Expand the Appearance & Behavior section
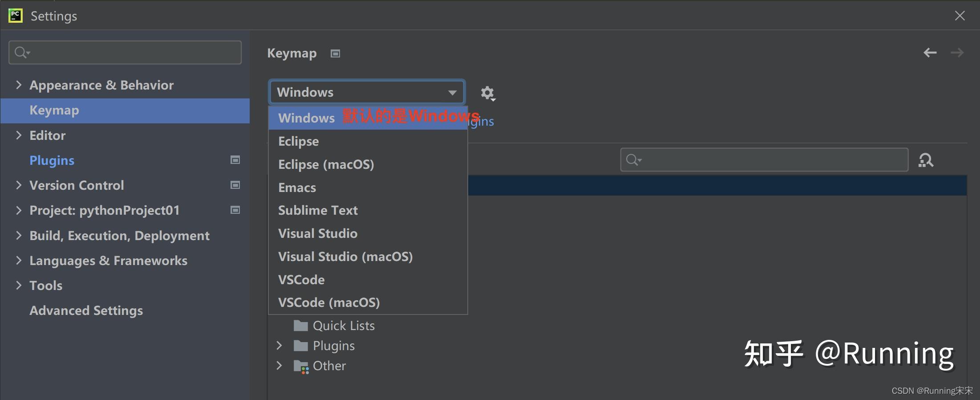This screenshot has width=980, height=400. [19, 85]
